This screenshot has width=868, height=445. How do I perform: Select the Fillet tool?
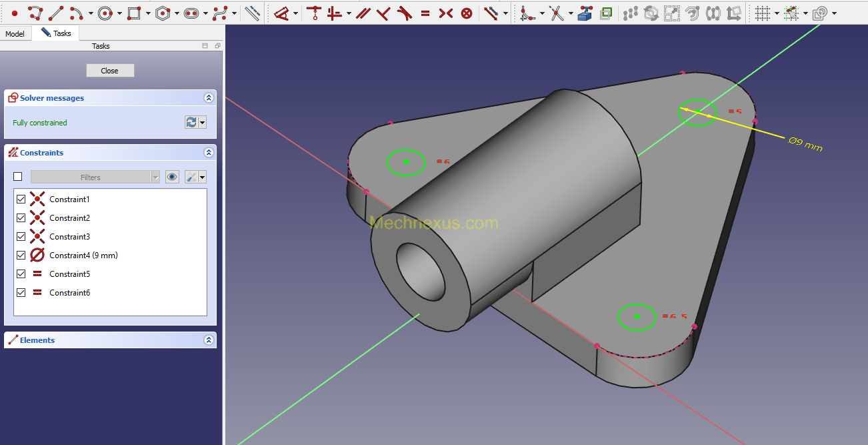(527, 13)
